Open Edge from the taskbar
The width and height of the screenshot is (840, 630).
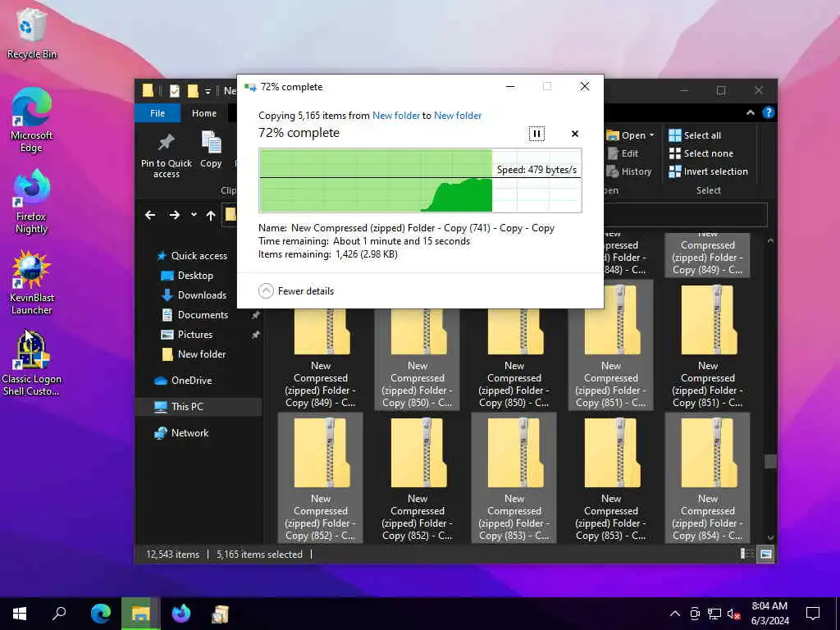(100, 614)
